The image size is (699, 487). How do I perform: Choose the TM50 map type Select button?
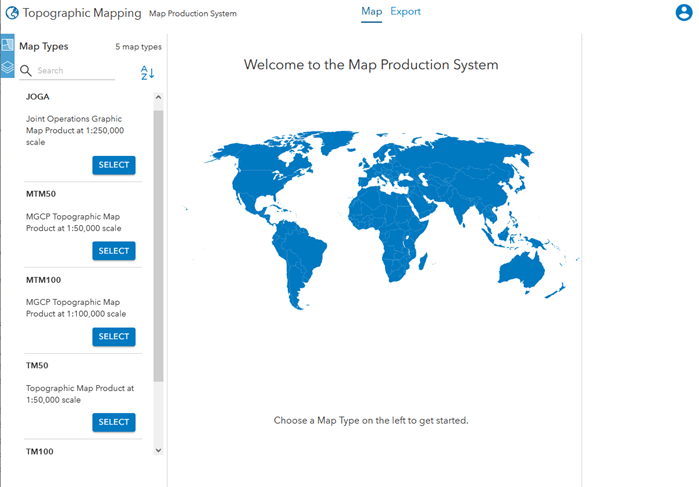point(113,422)
